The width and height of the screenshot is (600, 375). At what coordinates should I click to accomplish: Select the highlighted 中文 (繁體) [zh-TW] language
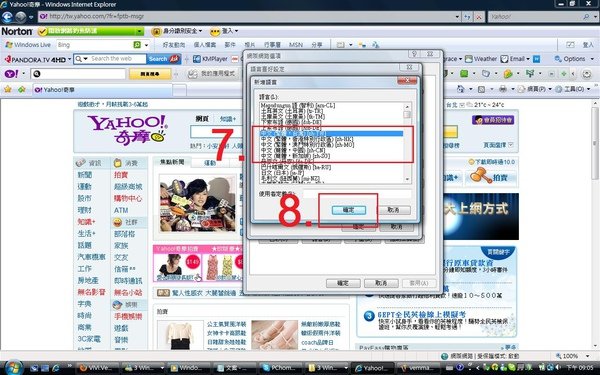(331, 134)
